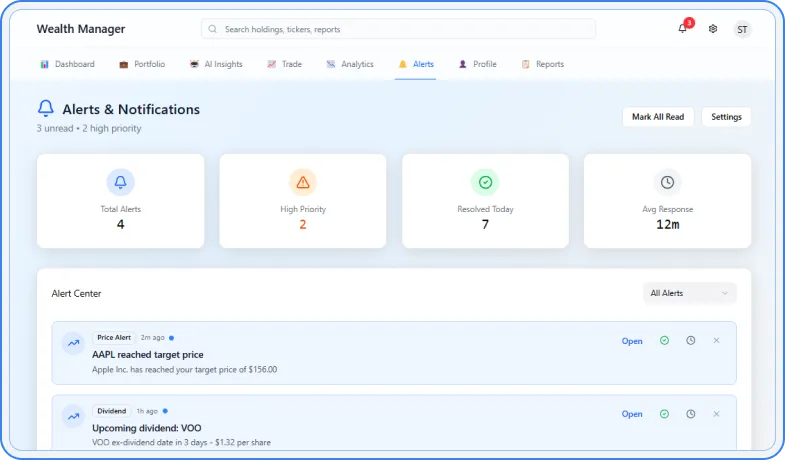
Task: Click the 'Alert Center' heading
Action: pos(76,293)
